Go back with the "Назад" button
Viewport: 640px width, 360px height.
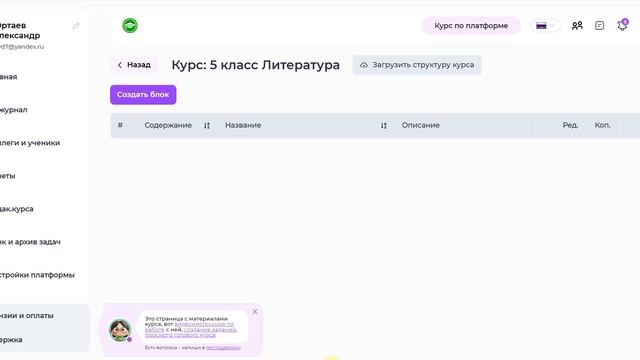tap(134, 65)
